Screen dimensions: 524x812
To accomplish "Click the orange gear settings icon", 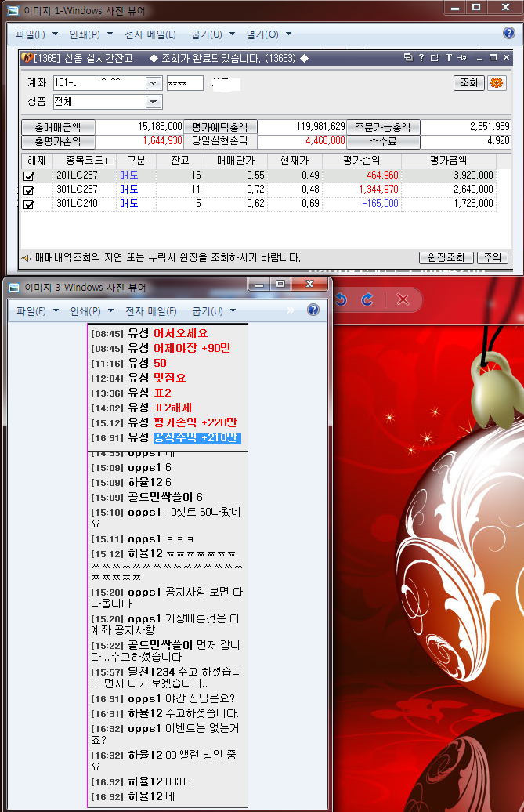I will (x=497, y=83).
